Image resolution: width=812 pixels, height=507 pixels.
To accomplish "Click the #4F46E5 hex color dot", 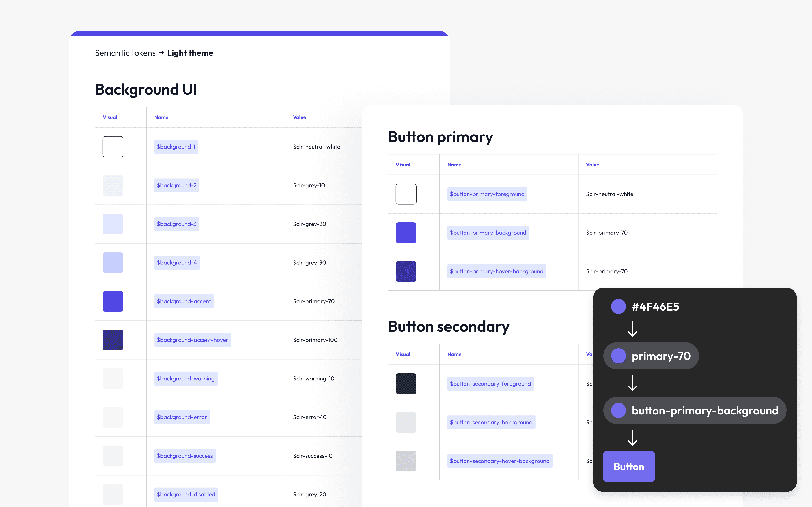I will point(618,307).
